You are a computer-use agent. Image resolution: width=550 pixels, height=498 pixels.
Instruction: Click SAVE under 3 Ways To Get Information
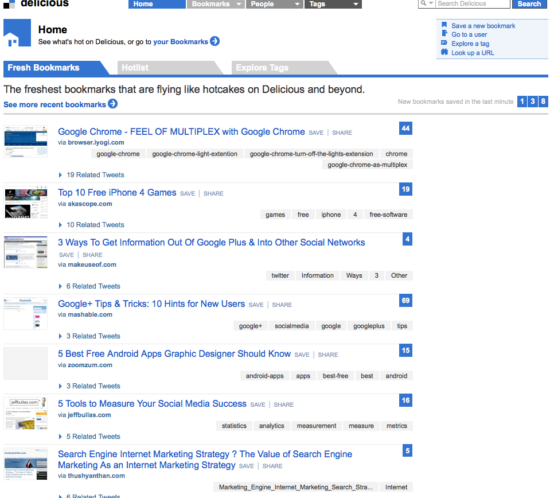(66, 255)
